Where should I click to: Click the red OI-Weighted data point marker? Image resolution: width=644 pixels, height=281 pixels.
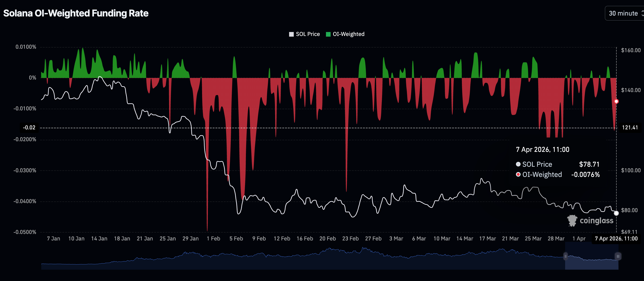(x=616, y=101)
